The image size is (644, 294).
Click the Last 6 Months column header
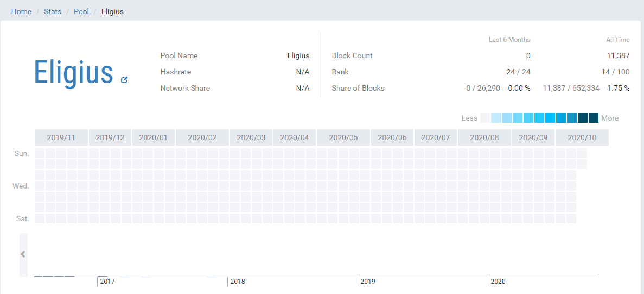[509, 40]
